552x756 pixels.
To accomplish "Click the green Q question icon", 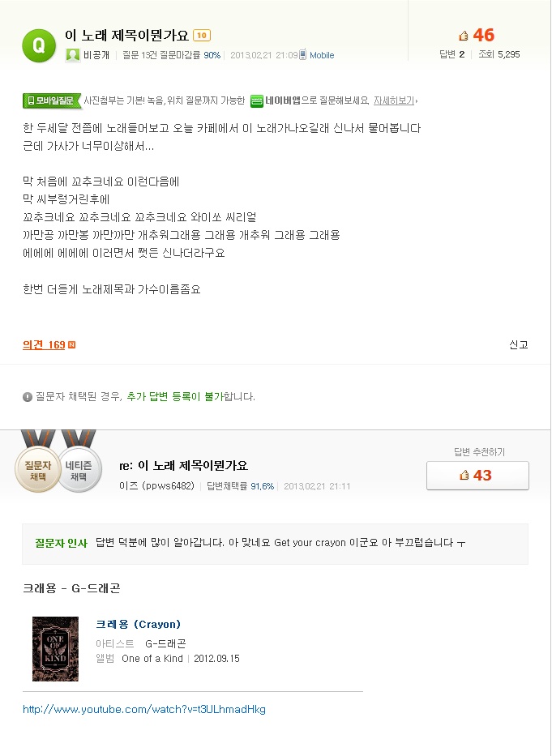I will [38, 44].
